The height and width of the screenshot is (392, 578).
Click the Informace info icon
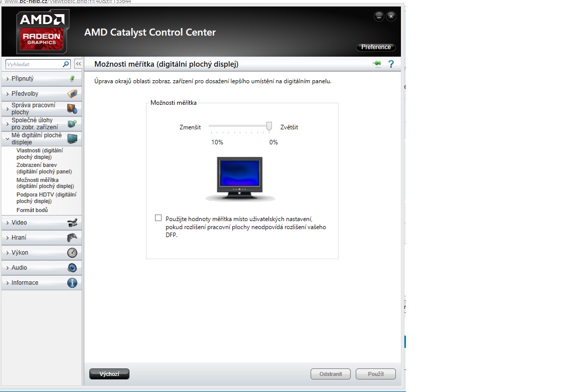tap(72, 283)
